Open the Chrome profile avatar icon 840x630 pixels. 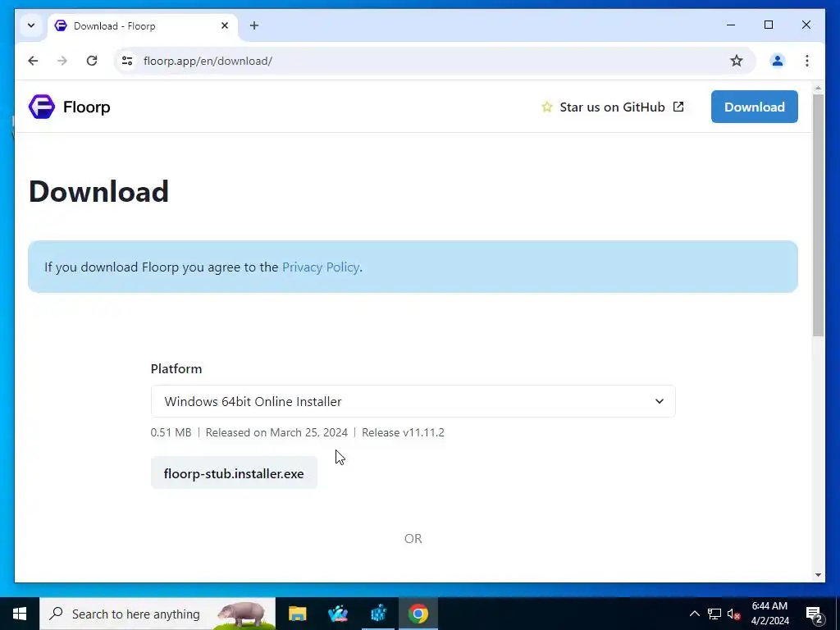pos(778,61)
